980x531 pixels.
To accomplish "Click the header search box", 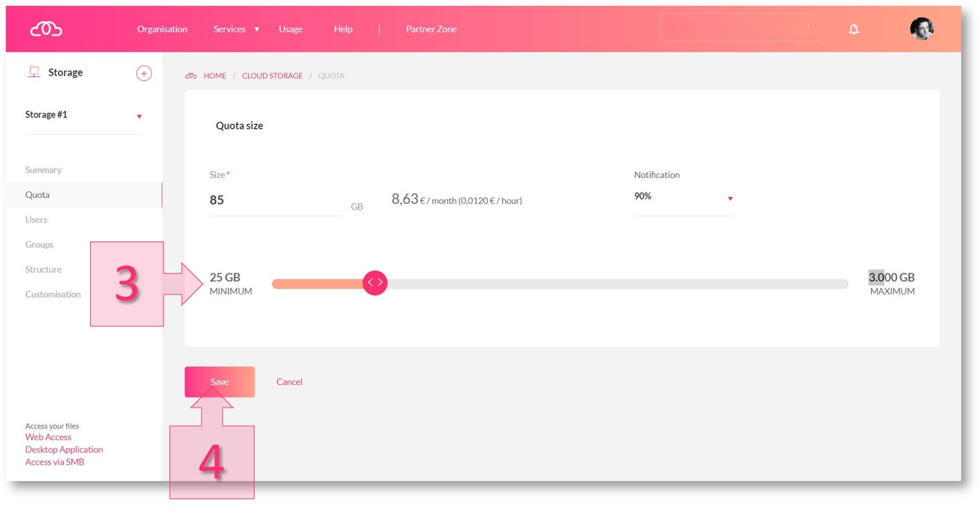I will (740, 28).
